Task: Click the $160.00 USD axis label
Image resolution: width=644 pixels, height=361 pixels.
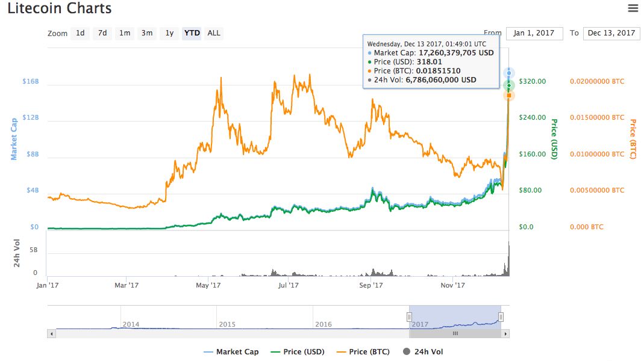Action: pyautogui.click(x=533, y=154)
